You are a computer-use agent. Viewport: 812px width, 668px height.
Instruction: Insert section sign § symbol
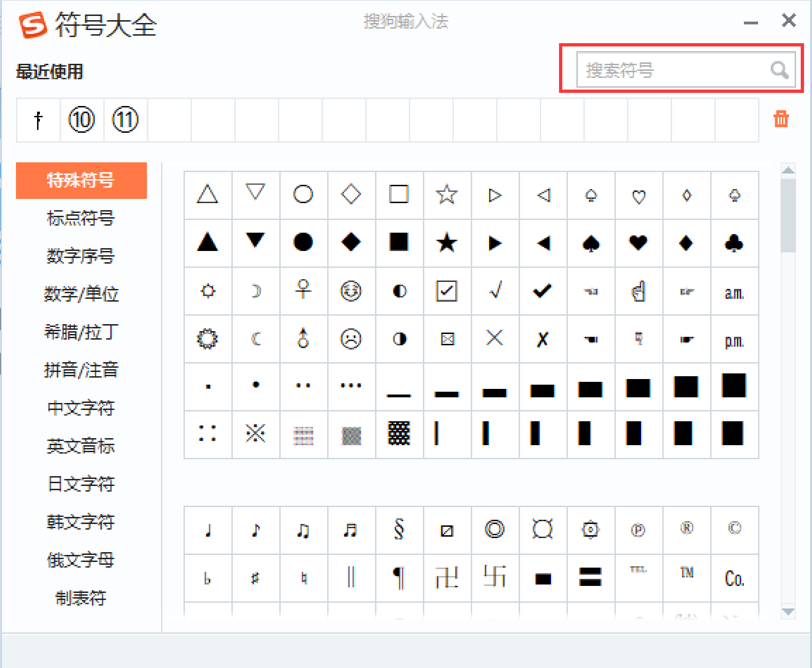coord(399,530)
